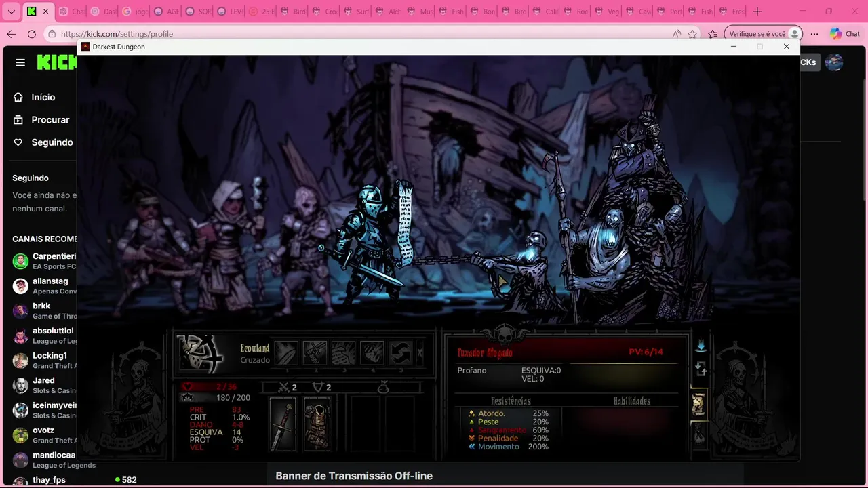Click 'Verifique se é você' profile button
Image resolution: width=868 pixels, height=488 pixels.
tap(764, 34)
